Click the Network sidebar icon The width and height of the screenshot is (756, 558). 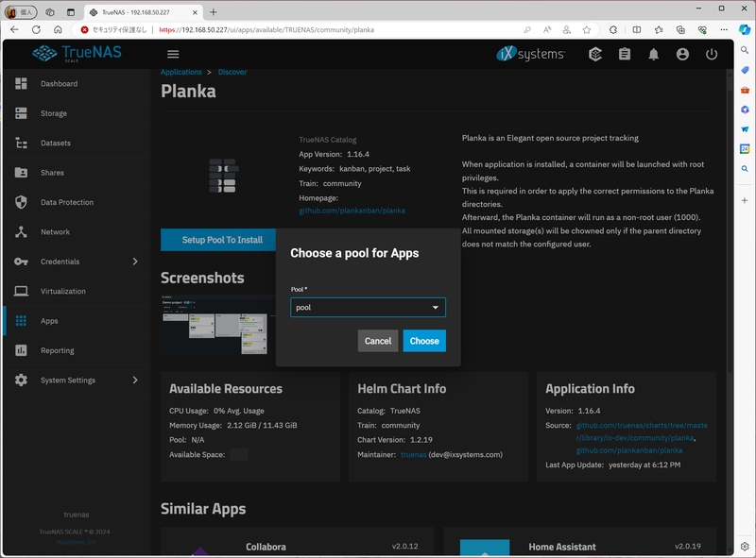pos(21,231)
